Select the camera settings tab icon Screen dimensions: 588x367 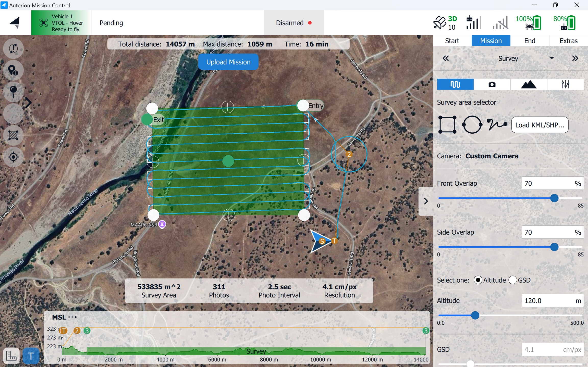(492, 84)
